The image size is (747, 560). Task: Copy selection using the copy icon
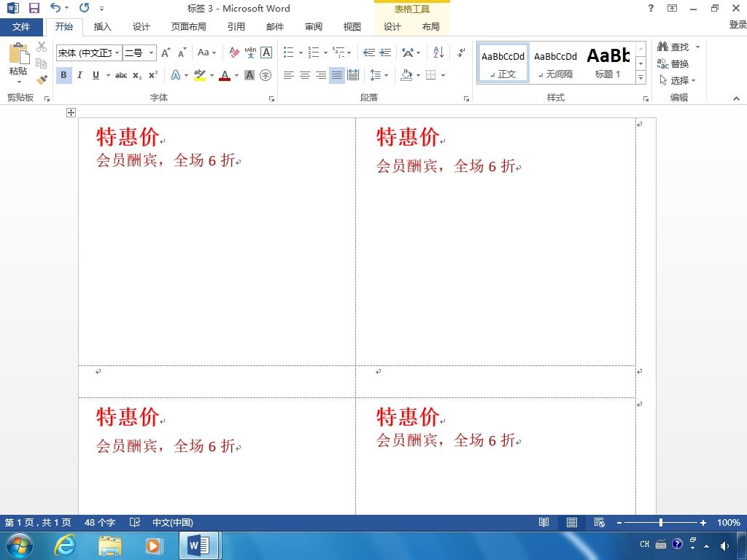coord(42,63)
